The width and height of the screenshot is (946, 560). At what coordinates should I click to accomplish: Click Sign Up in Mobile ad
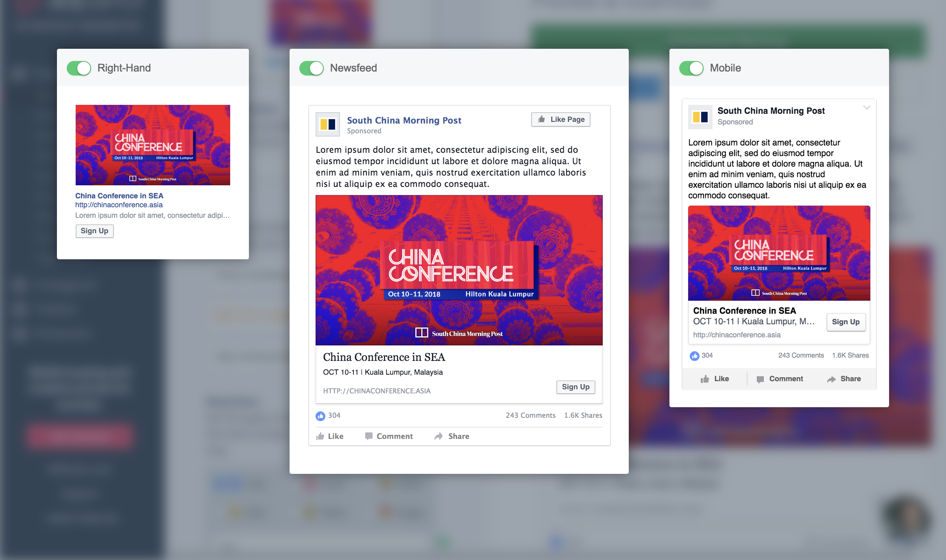[x=846, y=322]
